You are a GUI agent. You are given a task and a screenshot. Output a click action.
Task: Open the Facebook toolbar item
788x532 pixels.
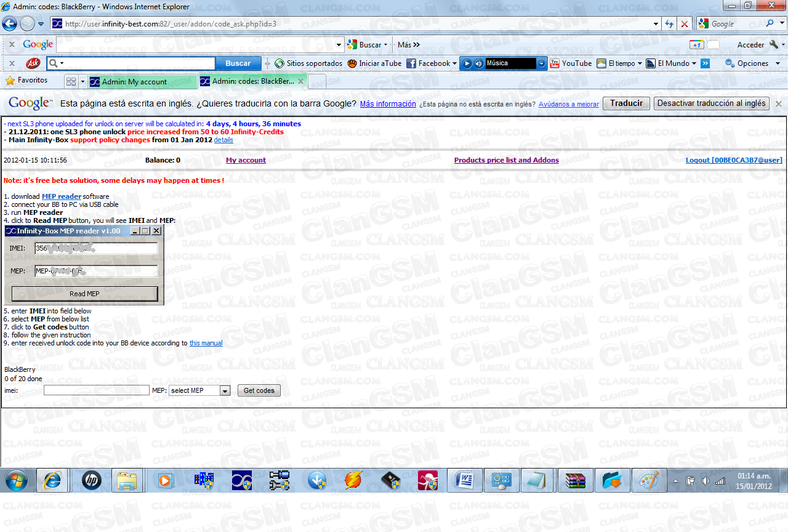click(x=432, y=63)
